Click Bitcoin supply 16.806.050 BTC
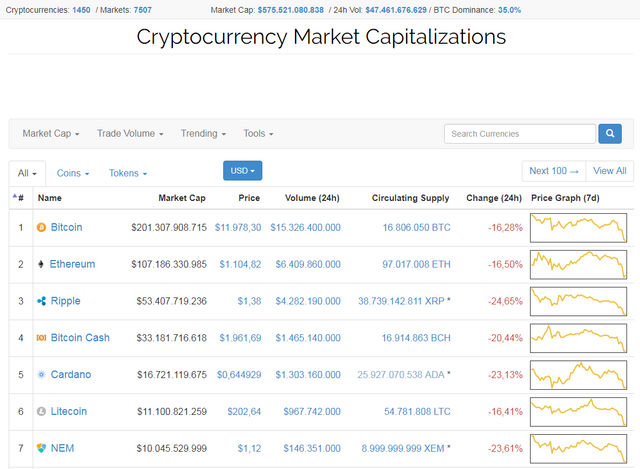Screen dimensions: 640x469 click(x=416, y=227)
